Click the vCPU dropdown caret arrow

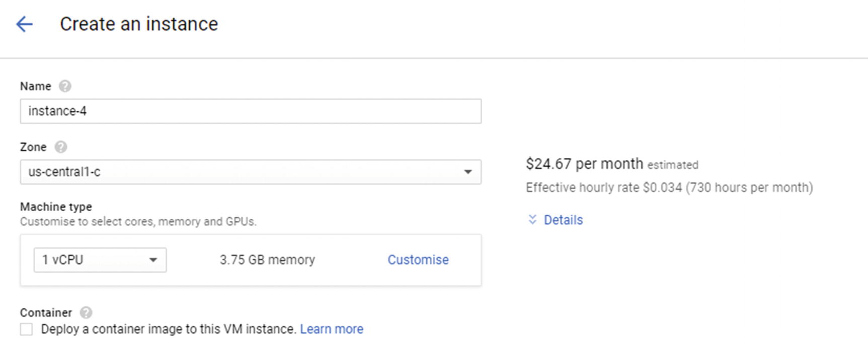tap(153, 260)
